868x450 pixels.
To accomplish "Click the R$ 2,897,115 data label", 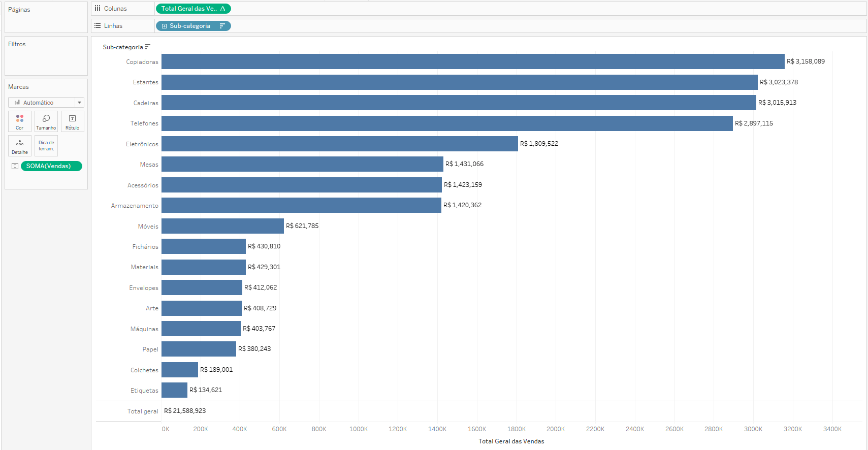I will pos(754,123).
